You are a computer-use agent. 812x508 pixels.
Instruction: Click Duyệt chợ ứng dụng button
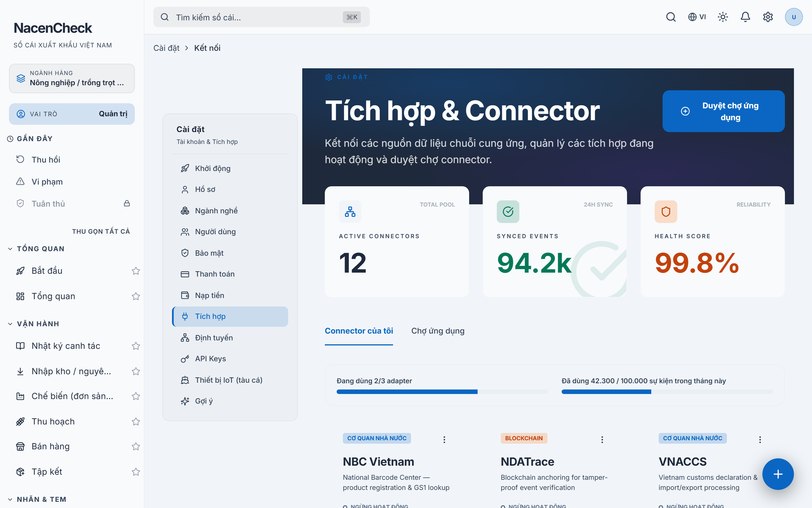pos(723,111)
